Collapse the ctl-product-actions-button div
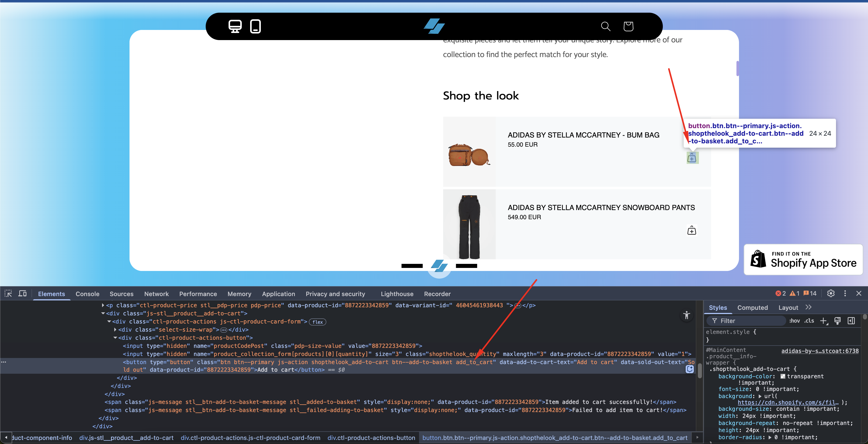Image resolution: width=868 pixels, height=444 pixels. [x=115, y=338]
